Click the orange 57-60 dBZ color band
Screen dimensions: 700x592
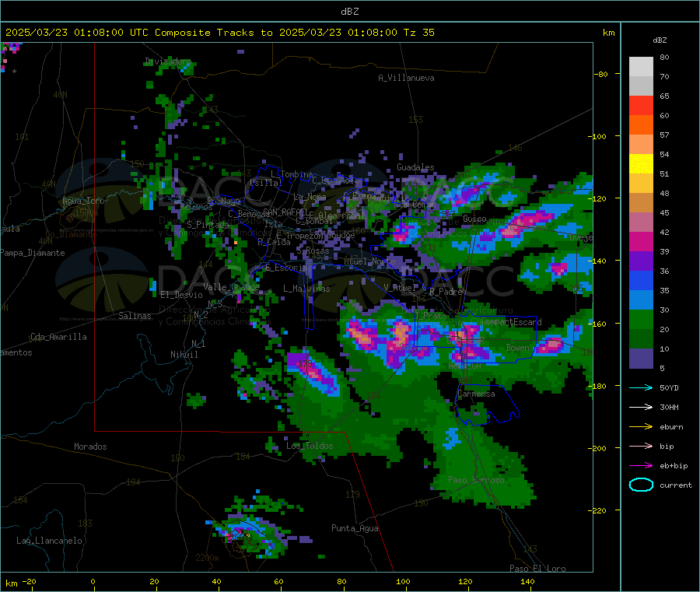(641, 125)
